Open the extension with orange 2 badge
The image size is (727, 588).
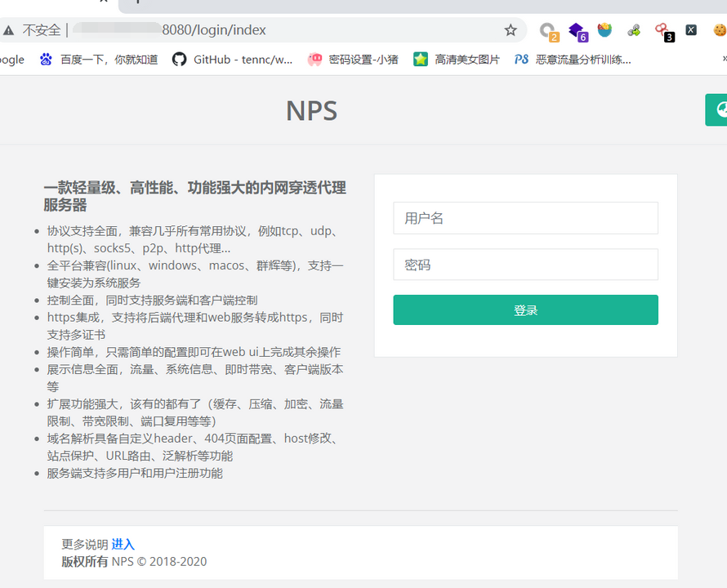click(x=549, y=32)
